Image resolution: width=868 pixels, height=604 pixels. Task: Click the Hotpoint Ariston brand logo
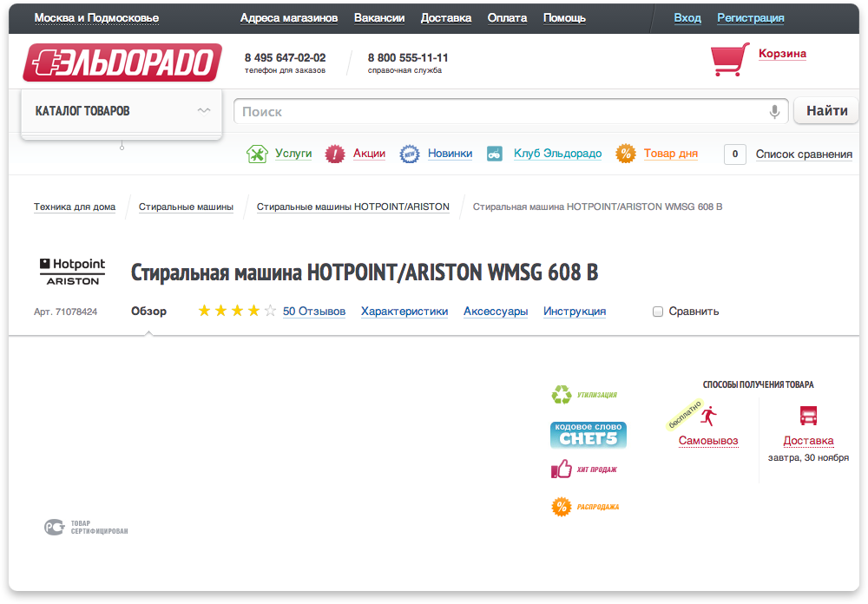point(72,272)
